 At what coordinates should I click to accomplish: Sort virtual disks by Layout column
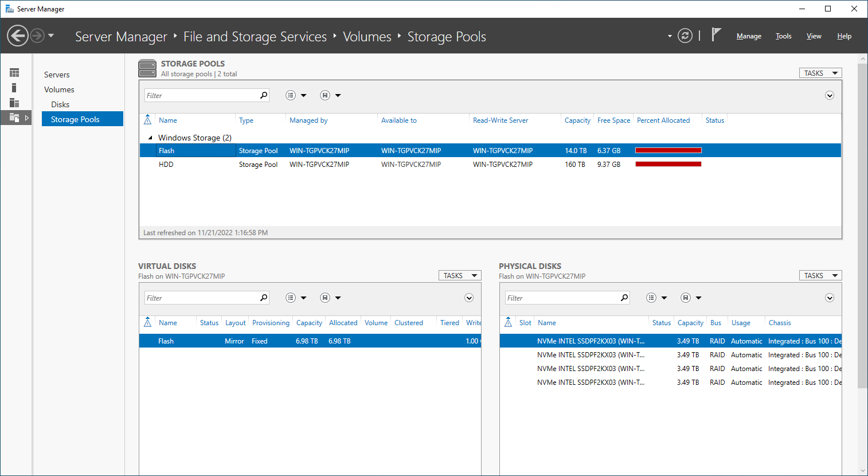(235, 323)
